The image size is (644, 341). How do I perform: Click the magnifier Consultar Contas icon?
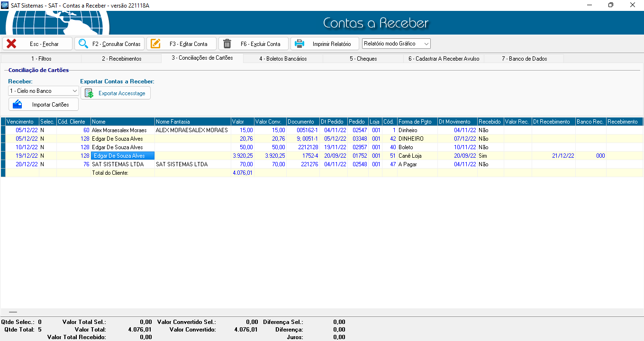tap(83, 44)
